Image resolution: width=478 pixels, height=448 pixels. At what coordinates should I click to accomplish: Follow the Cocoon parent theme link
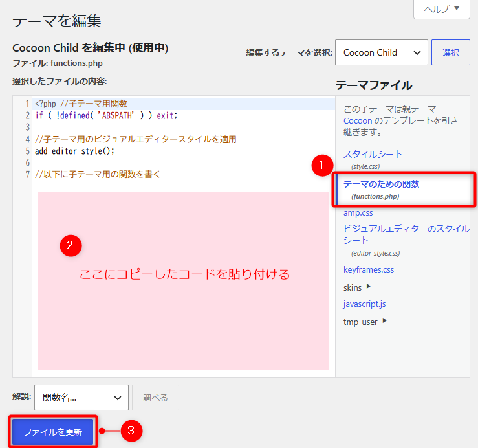coord(358,121)
